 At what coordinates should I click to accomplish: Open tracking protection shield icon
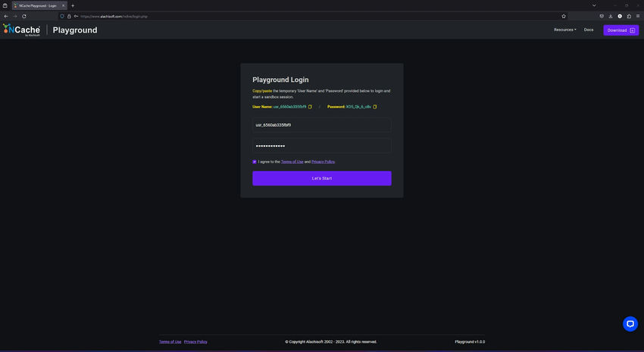(x=62, y=17)
